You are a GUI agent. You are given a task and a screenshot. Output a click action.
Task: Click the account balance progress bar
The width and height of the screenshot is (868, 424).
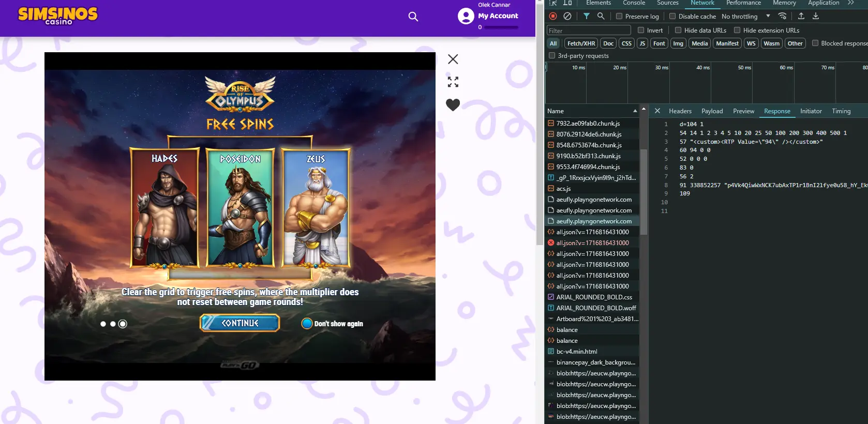point(501,27)
